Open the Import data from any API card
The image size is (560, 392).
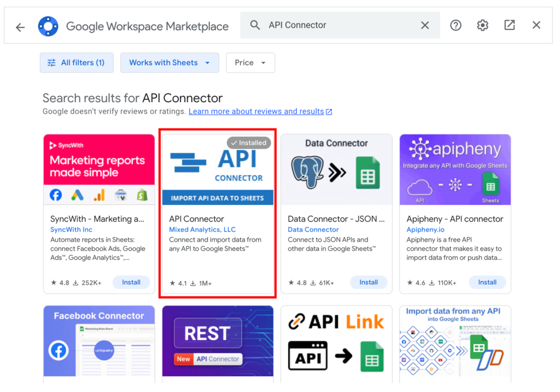coord(455,344)
